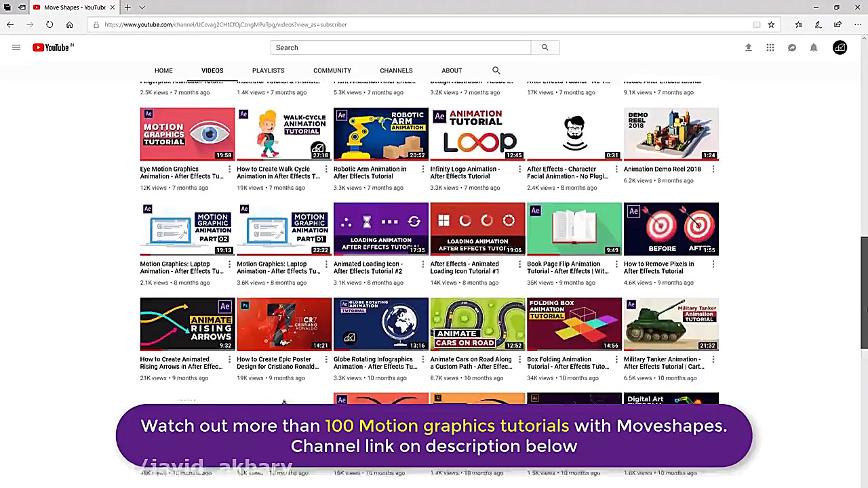Open the YouTube upload video icon

click(x=749, y=47)
